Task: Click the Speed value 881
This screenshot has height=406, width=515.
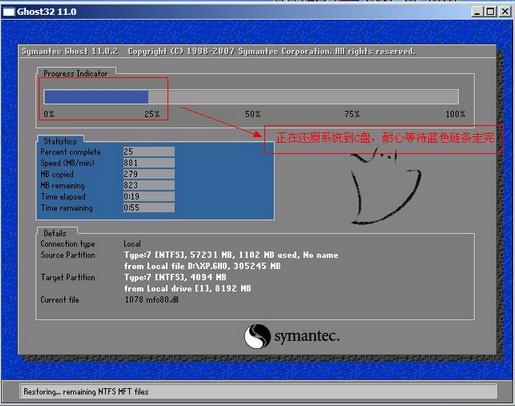Action: [149, 163]
